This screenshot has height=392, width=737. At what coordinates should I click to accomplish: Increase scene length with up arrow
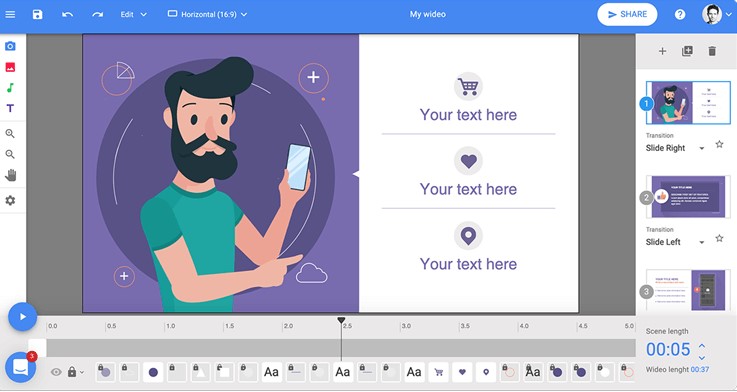702,345
